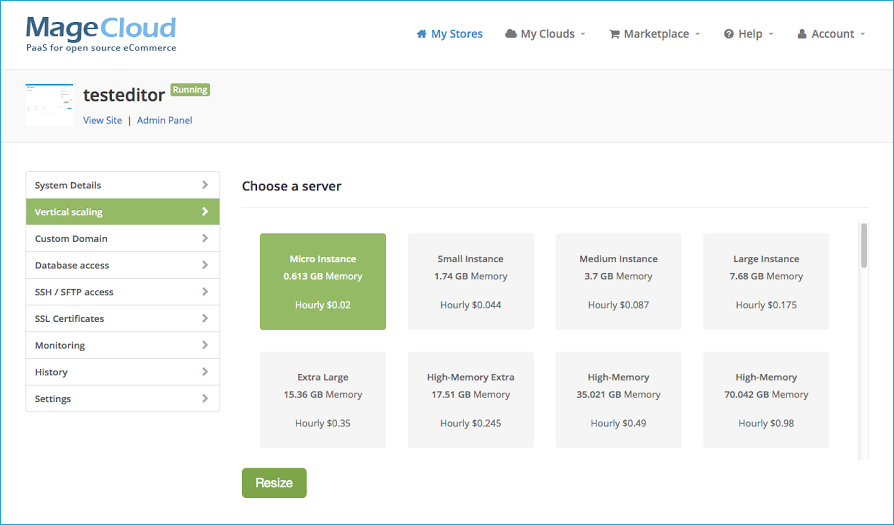Choose High-Memory Extra 17.51 GB card
Screen dimensions: 894x525
click(471, 400)
